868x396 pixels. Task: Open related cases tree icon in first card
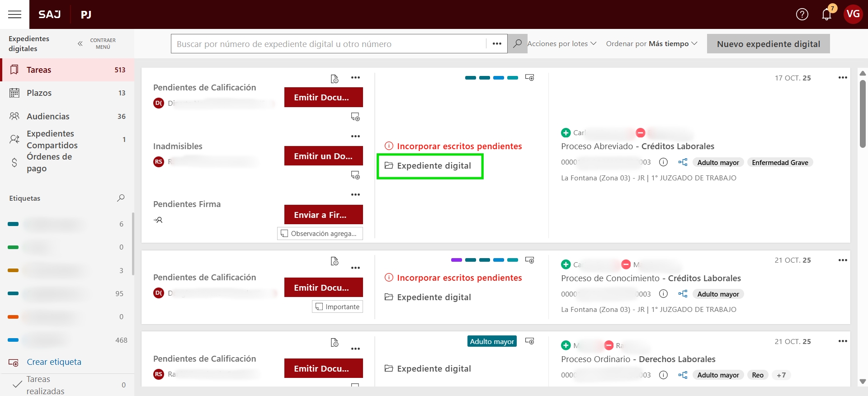click(x=683, y=162)
